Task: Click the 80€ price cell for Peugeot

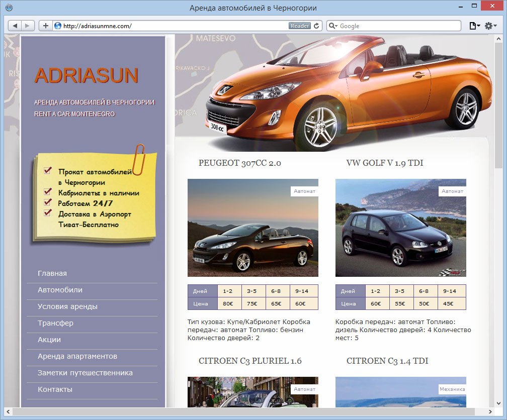Action: tap(229, 303)
